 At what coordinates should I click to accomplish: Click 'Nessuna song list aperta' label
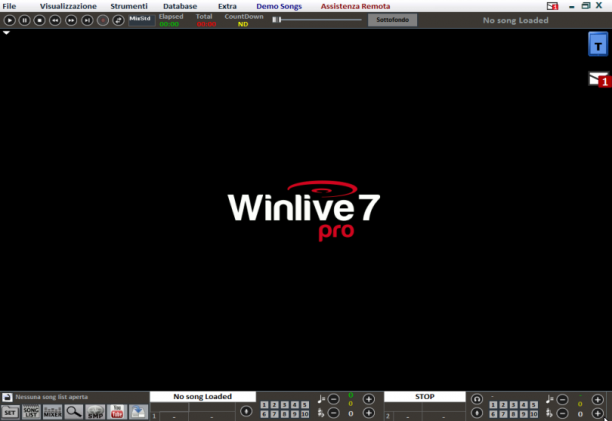(52, 397)
